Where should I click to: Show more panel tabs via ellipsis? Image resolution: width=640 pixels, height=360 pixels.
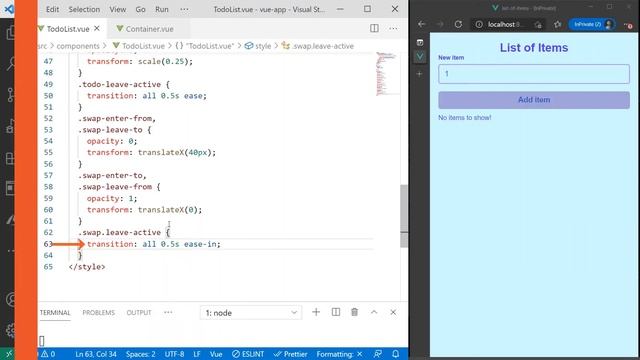pyautogui.click(x=168, y=313)
